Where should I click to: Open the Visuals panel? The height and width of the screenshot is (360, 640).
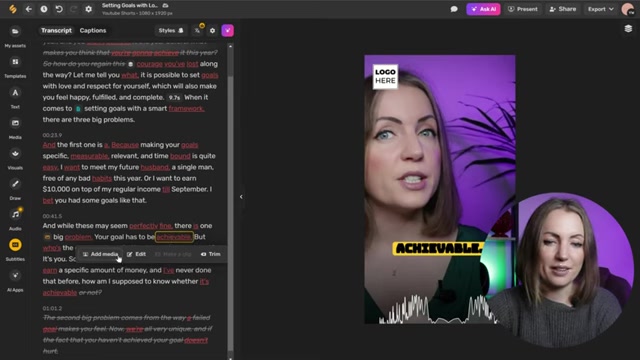(x=15, y=159)
